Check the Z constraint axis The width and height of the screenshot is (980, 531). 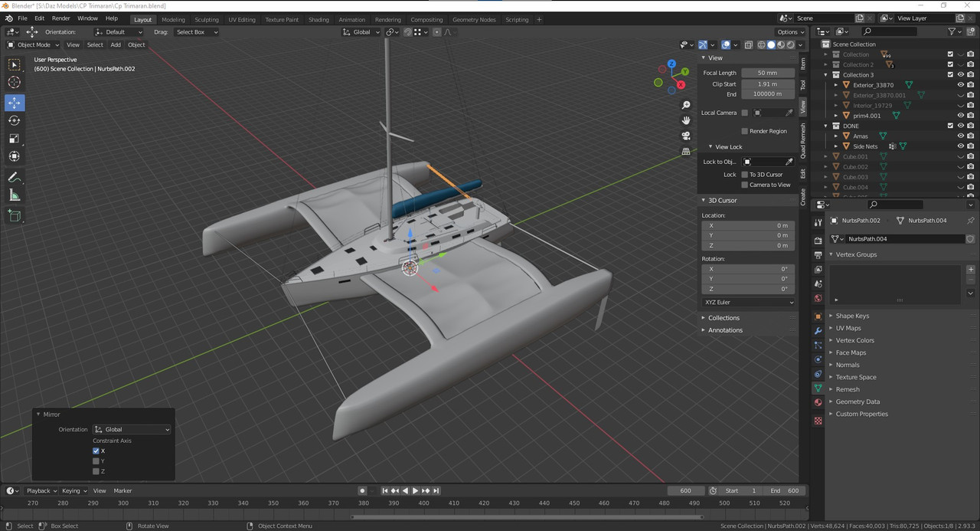click(96, 471)
